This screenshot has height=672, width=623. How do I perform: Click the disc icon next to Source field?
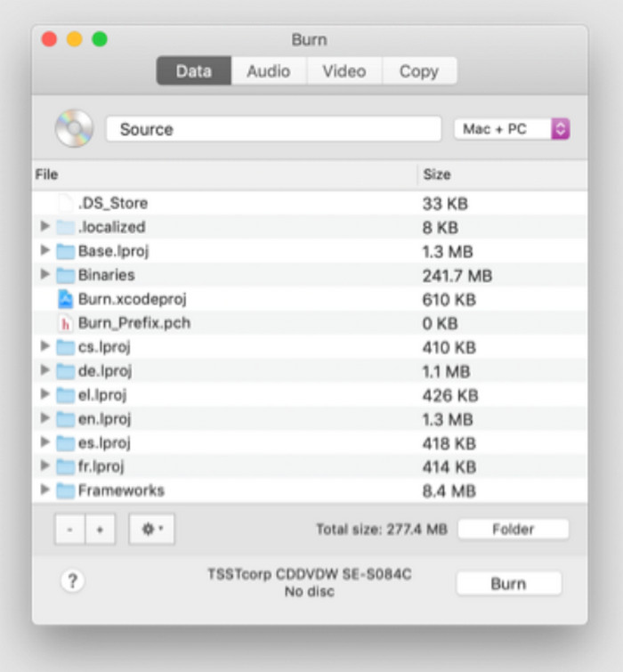pos(74,128)
